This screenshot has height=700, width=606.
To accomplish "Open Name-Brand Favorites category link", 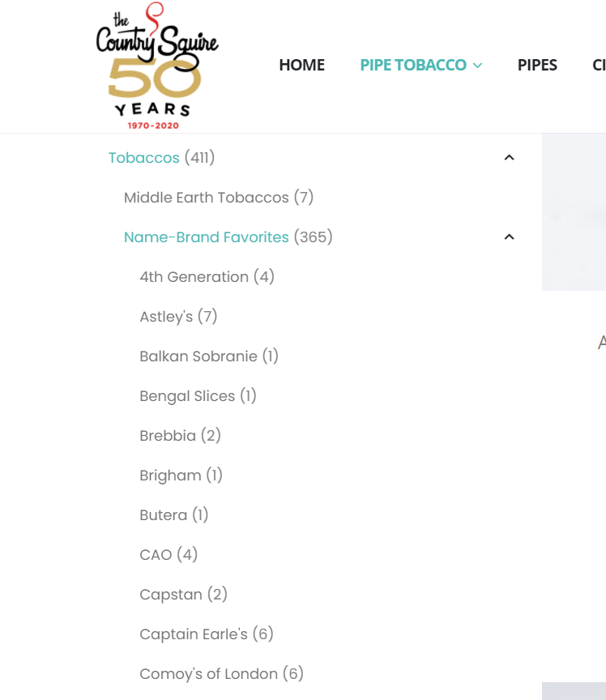I will [x=207, y=237].
